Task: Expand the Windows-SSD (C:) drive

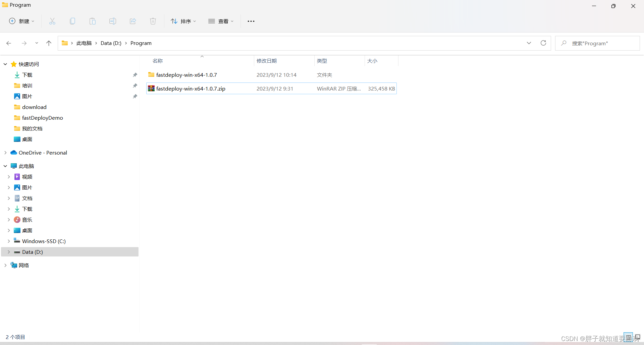Action: [9, 241]
